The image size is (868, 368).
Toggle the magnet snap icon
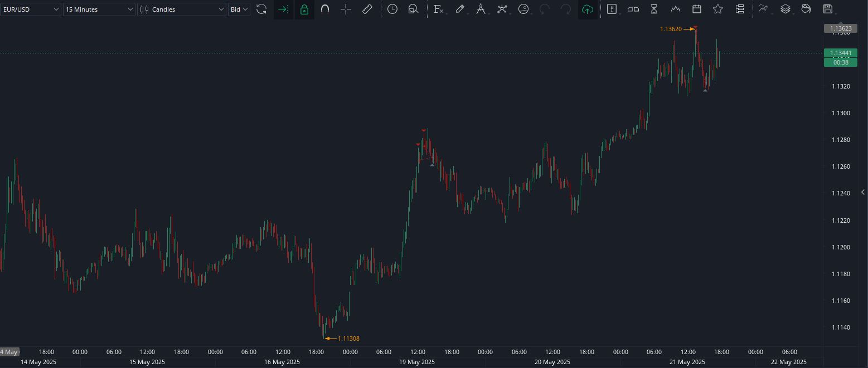tap(325, 9)
